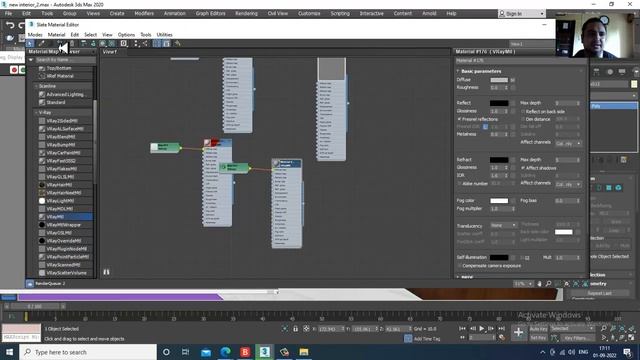Click the material map navigator toggle icon
This screenshot has height=360, width=640.
157,43
